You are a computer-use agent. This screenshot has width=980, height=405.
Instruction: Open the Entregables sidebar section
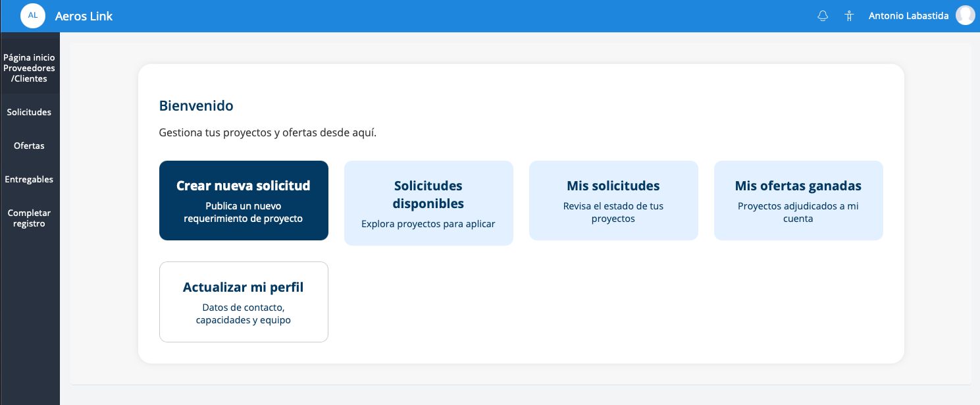coord(30,179)
